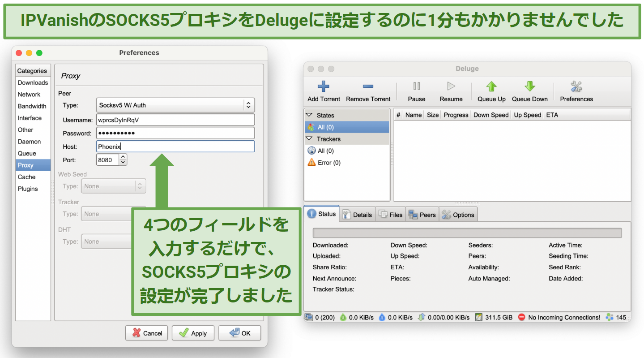Click the Host field containing Phoenix

175,147
